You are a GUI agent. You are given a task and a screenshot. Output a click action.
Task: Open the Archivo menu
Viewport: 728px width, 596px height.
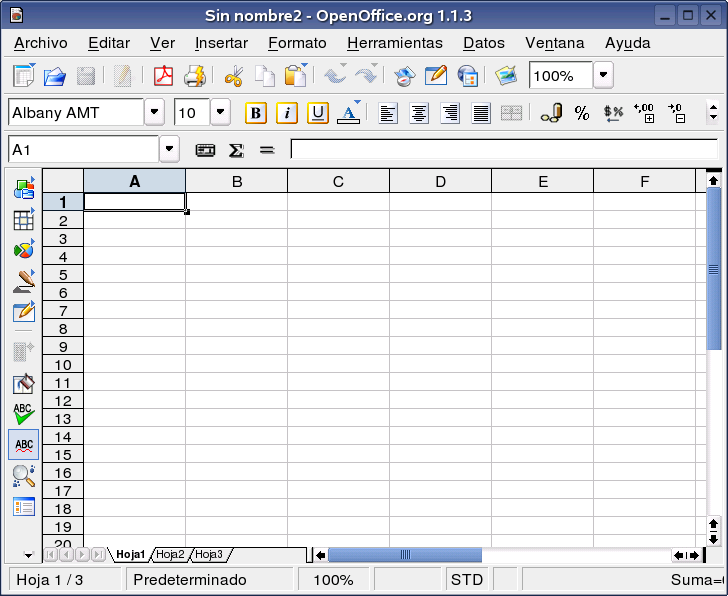click(40, 43)
